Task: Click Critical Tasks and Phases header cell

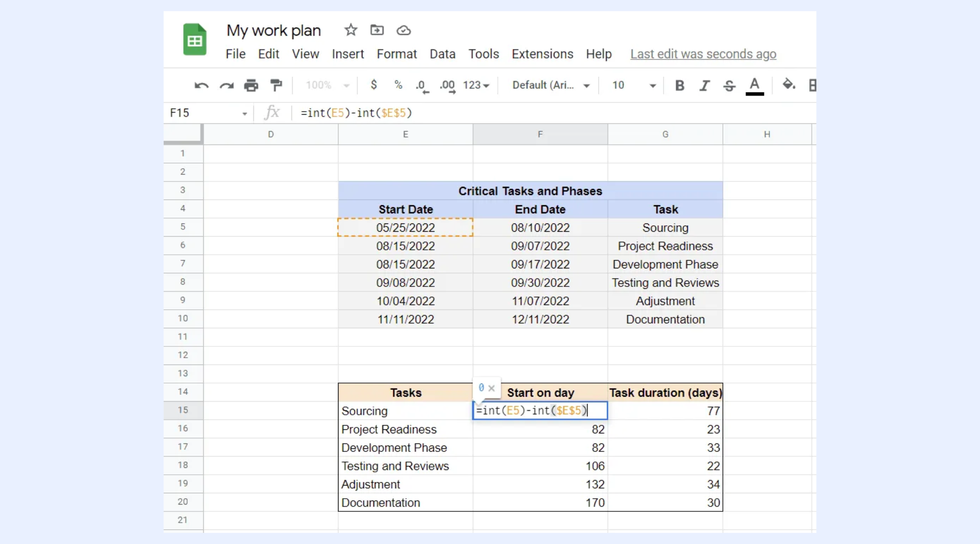Action: tap(530, 191)
